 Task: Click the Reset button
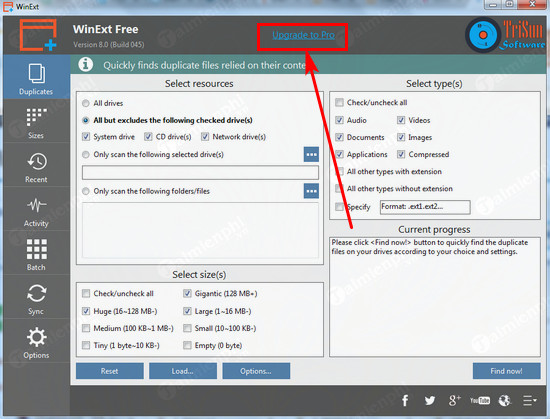(x=110, y=371)
